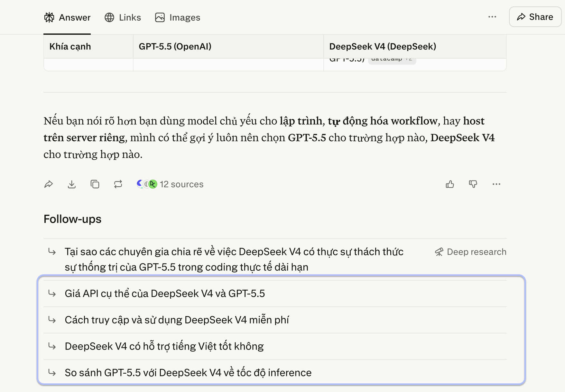Click the arrow icon beside 'Cách truy cập' follow-up
565x392 pixels.
[x=52, y=320]
